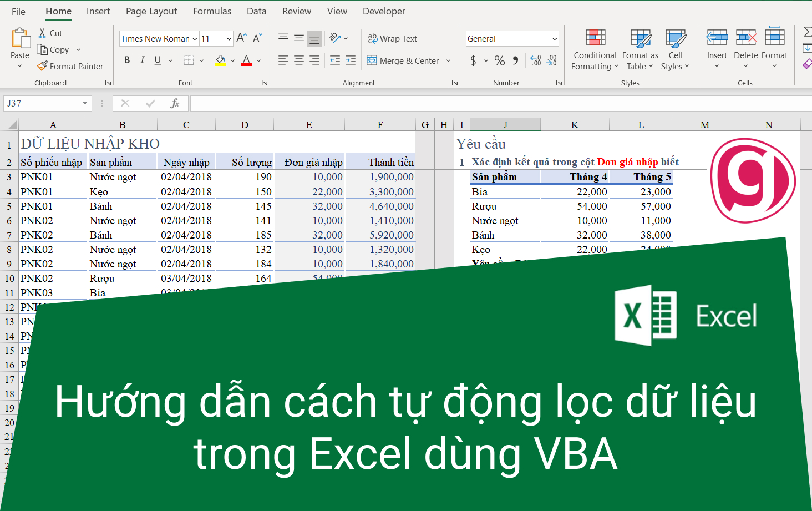
Task: Open the Formulas ribbon tab
Action: (x=212, y=11)
